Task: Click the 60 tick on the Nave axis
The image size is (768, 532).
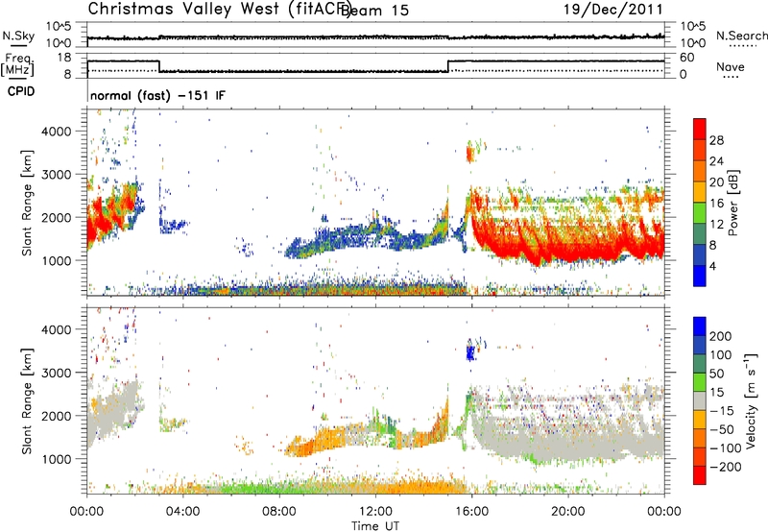Action: [687, 58]
